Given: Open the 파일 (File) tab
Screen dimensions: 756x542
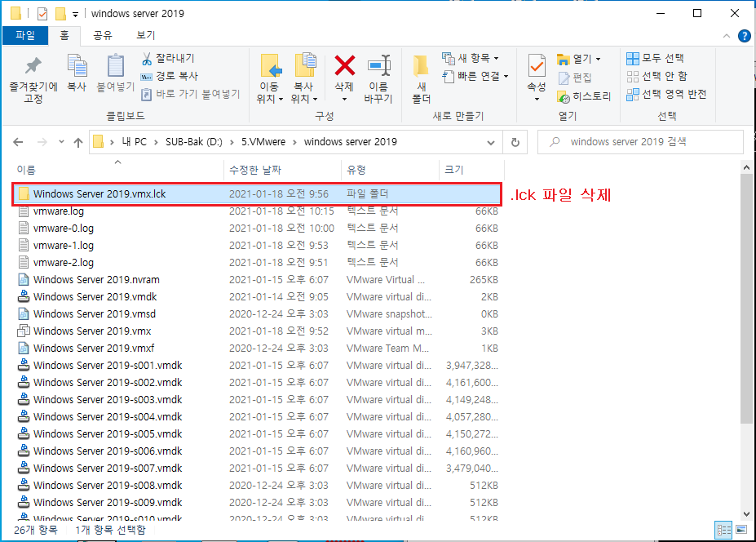Looking at the screenshot, I should 25,35.
